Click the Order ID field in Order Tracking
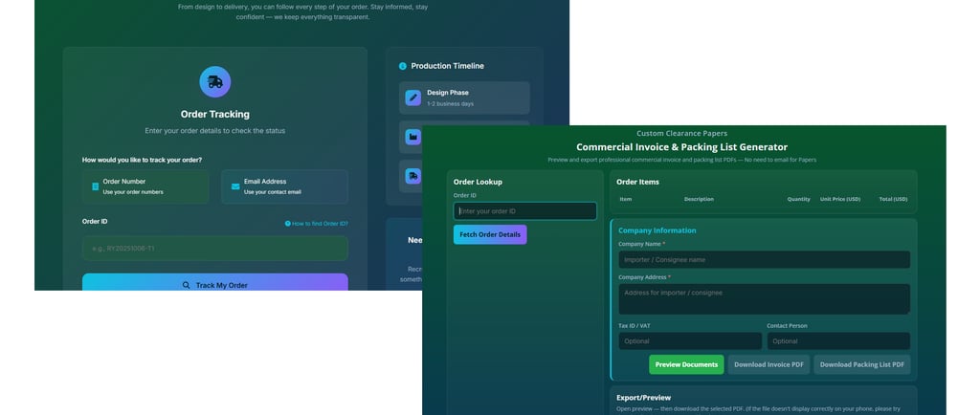This screenshot has width=980, height=415. point(215,249)
